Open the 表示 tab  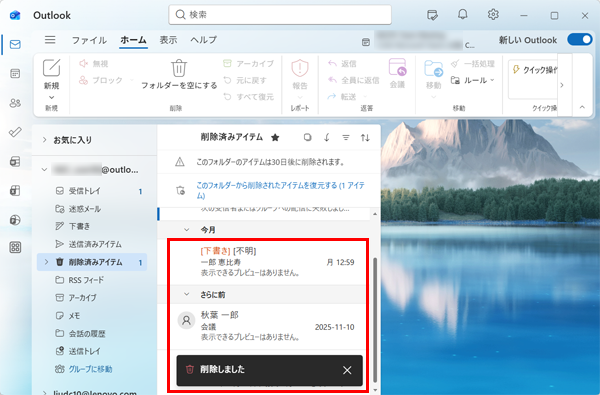coord(168,40)
